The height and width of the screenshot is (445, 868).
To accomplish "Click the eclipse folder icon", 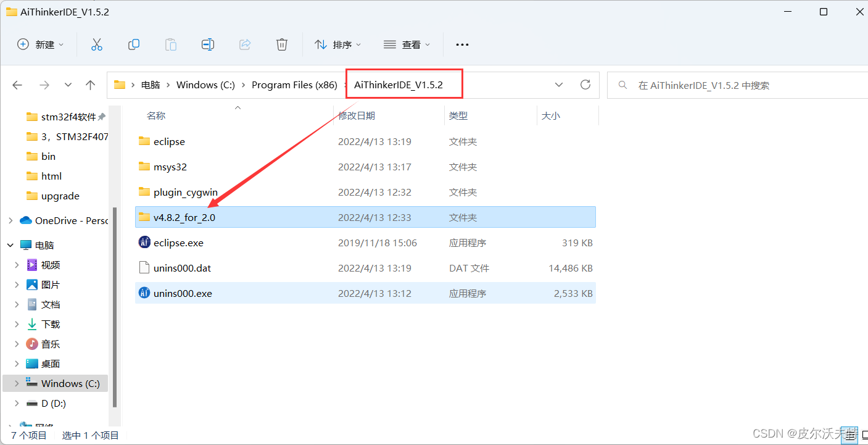I will pos(144,141).
